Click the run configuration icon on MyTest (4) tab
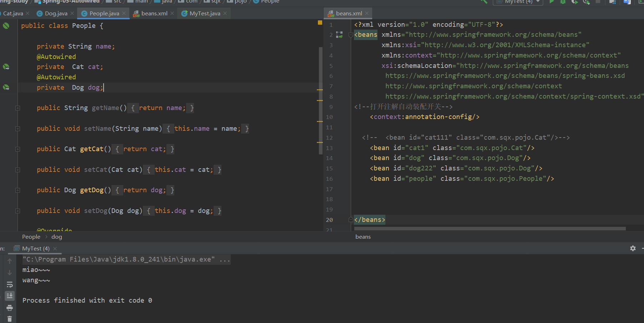Screen dimensions: 644x323 coord(16,248)
